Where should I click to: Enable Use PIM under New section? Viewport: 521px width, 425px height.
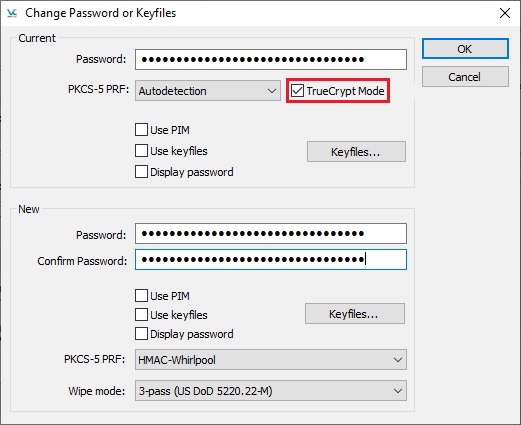(141, 296)
